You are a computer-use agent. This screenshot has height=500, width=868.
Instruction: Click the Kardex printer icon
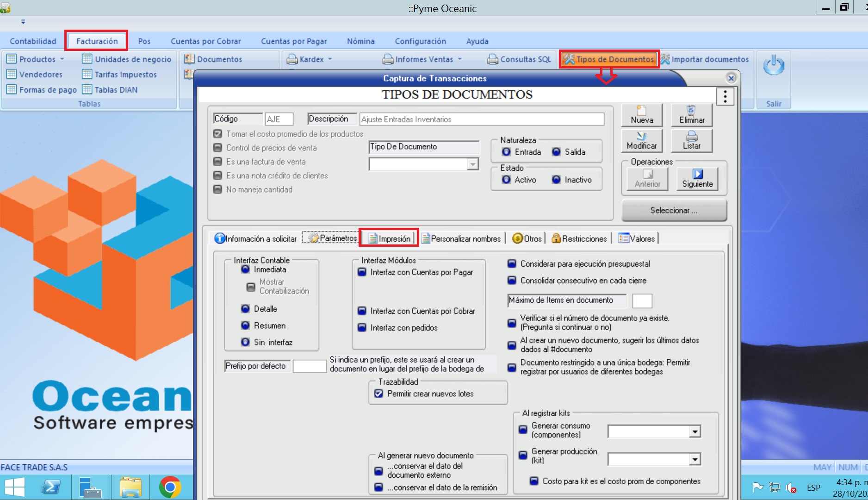point(292,59)
